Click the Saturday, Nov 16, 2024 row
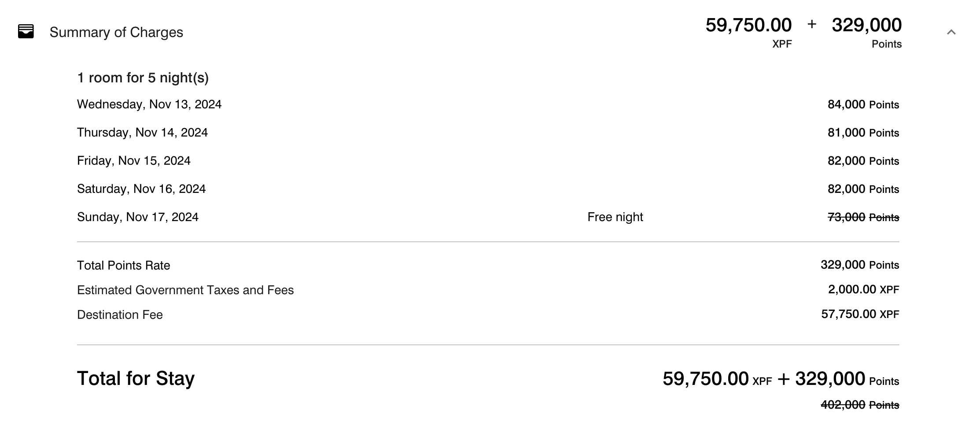The height and width of the screenshot is (436, 980). coord(141,189)
